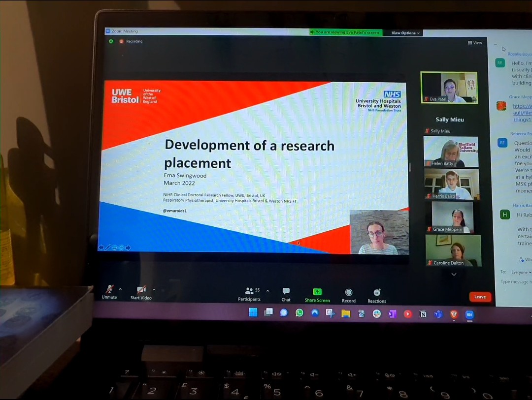Click the red Recording indicator
The height and width of the screenshot is (400, 532).
tap(131, 41)
